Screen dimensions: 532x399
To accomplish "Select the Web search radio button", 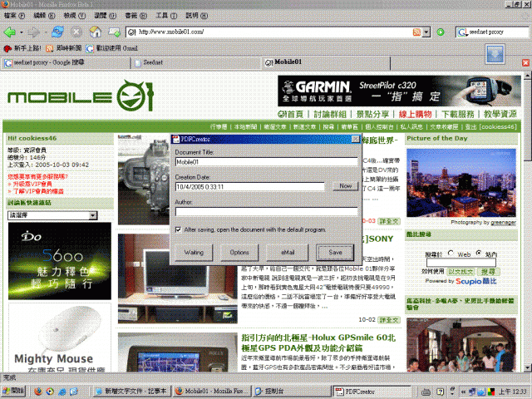I will [451, 253].
